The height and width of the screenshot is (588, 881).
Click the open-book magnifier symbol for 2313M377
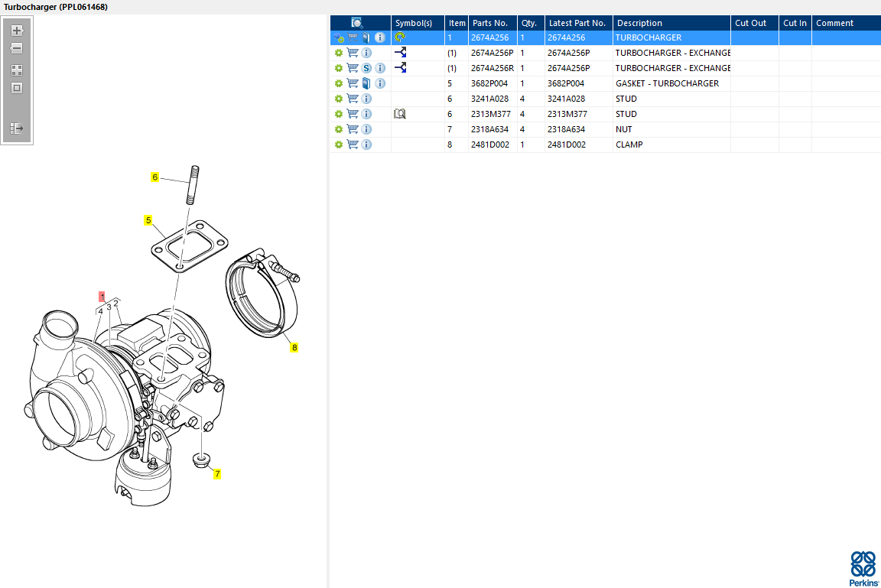pyautogui.click(x=399, y=113)
